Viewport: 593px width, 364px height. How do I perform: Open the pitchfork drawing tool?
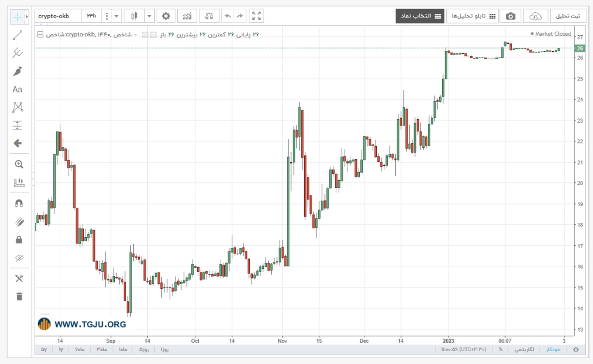tap(17, 53)
